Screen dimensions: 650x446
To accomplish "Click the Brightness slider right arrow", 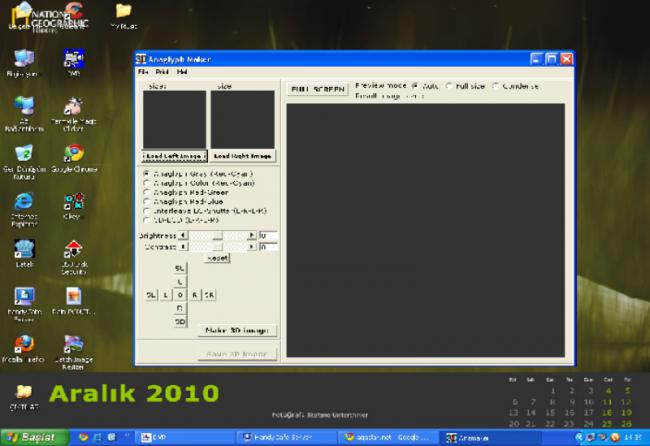I will [x=251, y=235].
